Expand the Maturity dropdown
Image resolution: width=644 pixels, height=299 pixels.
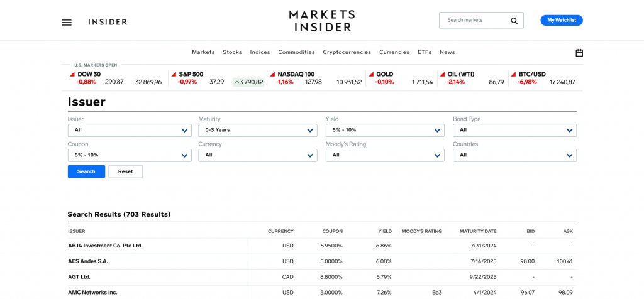click(x=257, y=130)
